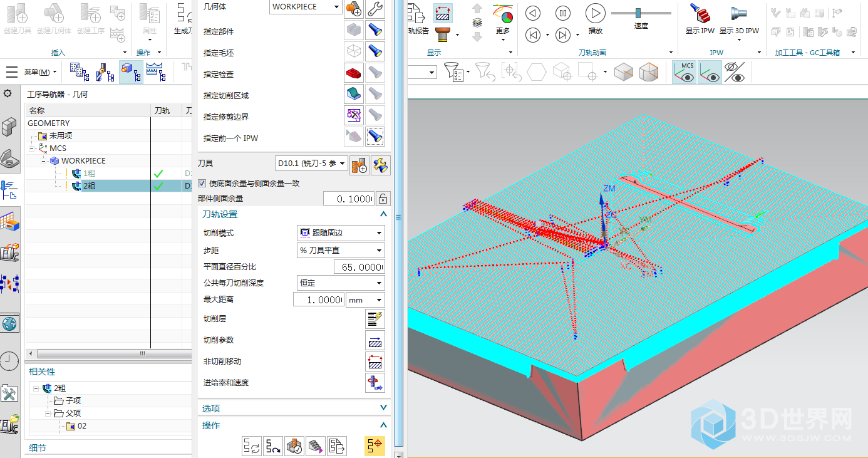This screenshot has width=868, height=458.
Task: Open 插入 group dropdown arrow
Action: 125,53
